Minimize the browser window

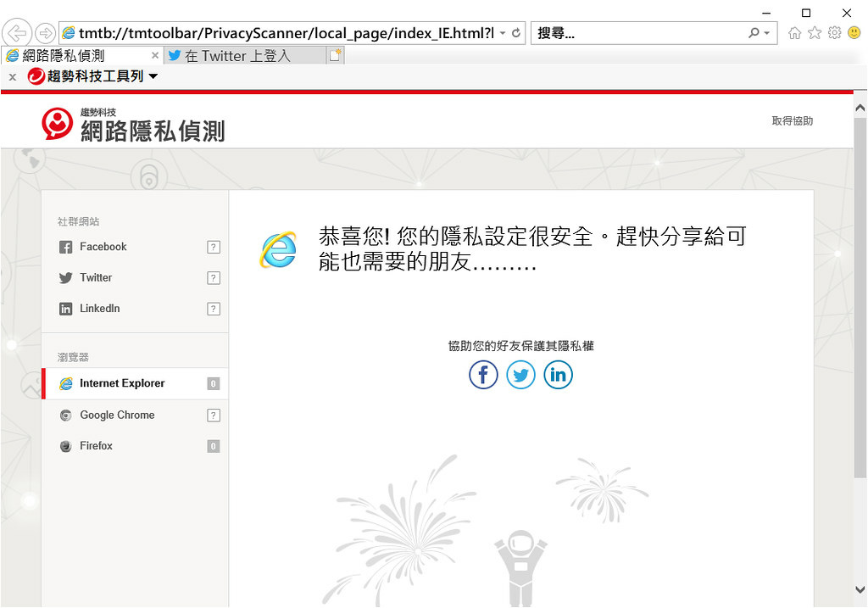(x=766, y=13)
